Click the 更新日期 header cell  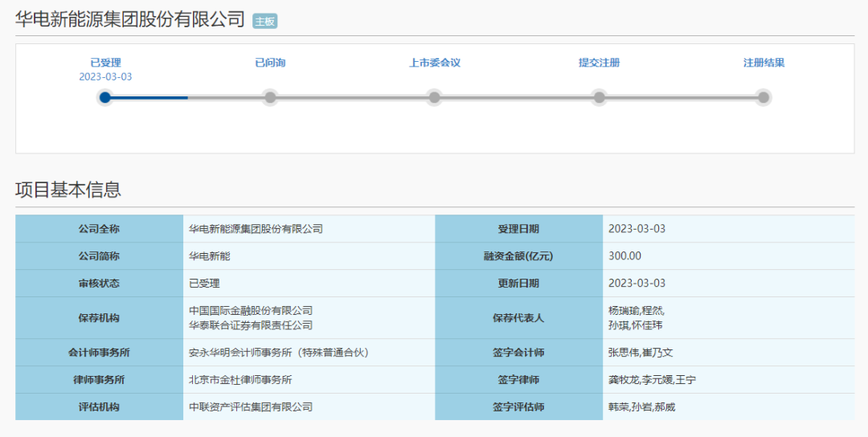(518, 284)
